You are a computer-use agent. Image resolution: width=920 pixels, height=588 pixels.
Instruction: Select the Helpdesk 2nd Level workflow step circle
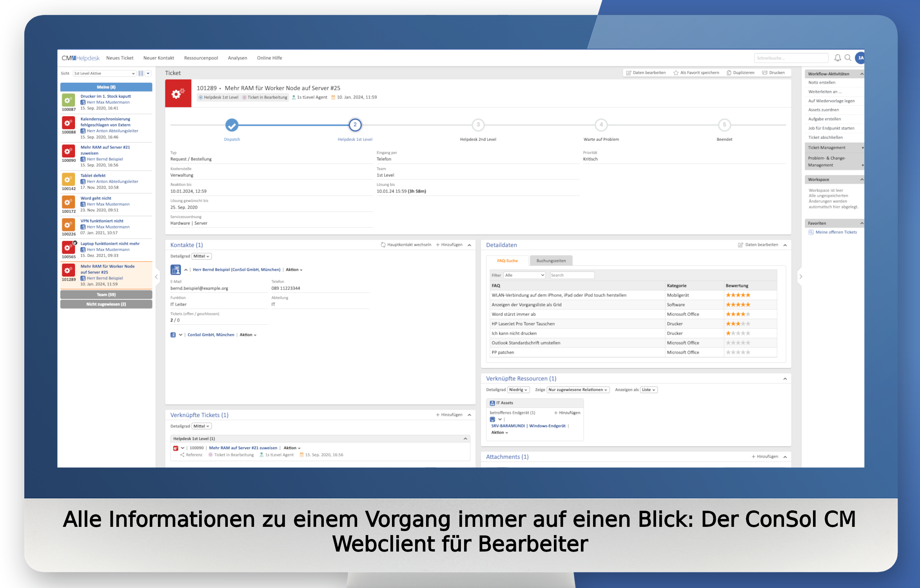[x=477, y=125]
